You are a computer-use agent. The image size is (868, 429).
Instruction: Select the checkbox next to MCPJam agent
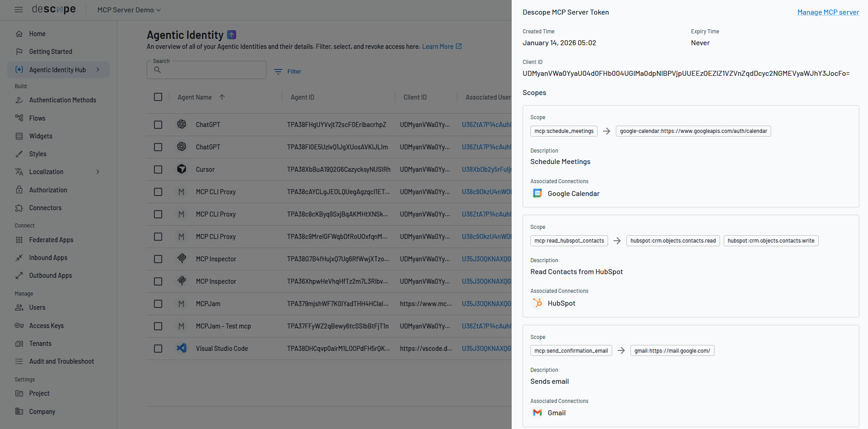point(158,303)
